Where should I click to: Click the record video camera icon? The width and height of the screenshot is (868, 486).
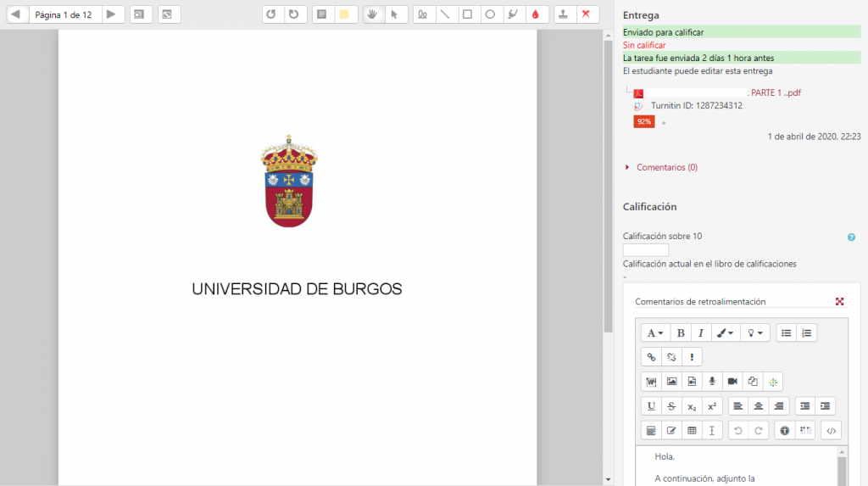(x=732, y=382)
